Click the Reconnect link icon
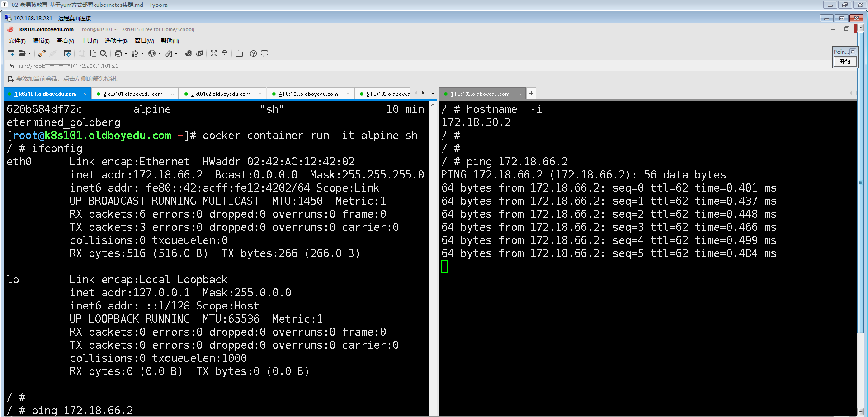Image resolution: width=868 pixels, height=417 pixels. pyautogui.click(x=42, y=53)
